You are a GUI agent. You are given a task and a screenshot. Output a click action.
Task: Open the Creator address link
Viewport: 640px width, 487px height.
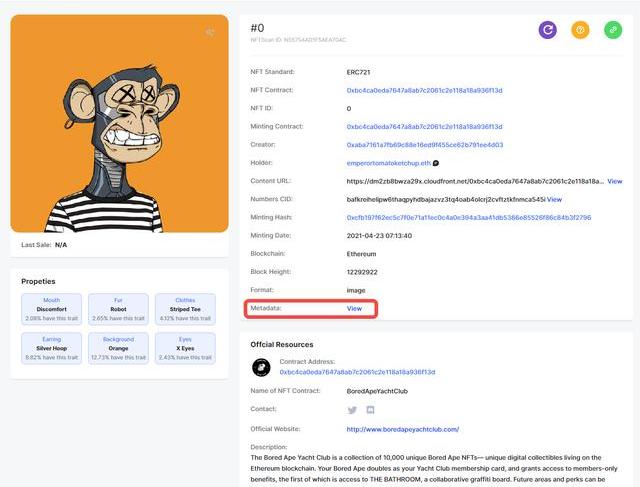[x=425, y=145]
